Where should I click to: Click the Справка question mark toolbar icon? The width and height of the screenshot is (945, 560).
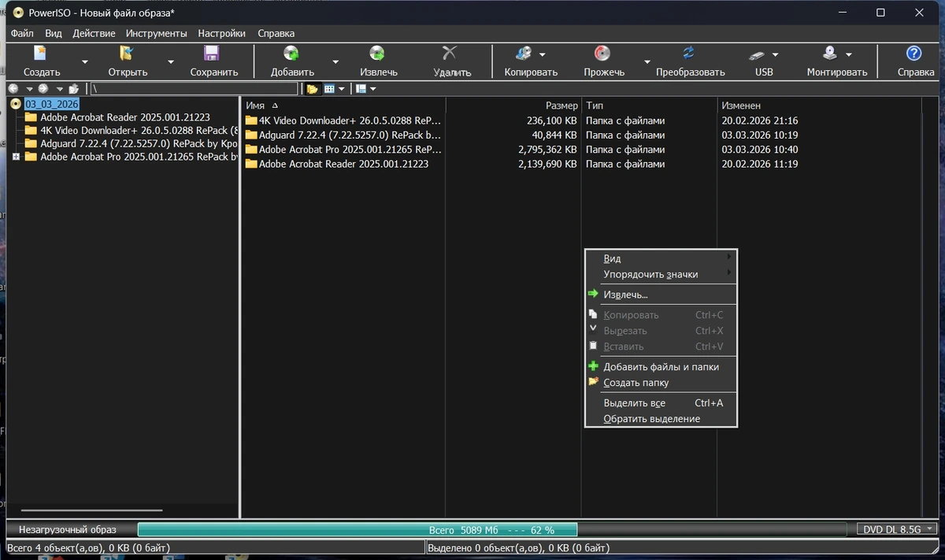[x=914, y=54]
